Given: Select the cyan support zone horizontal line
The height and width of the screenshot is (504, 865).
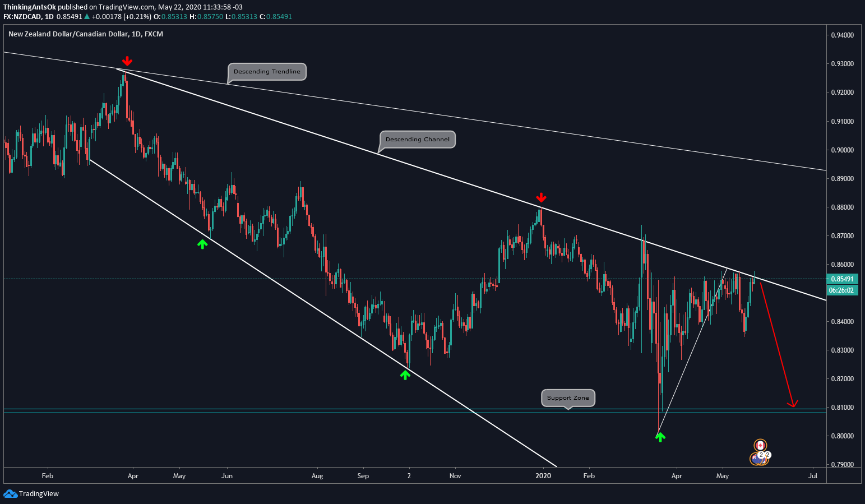Looking at the screenshot, I should tap(415, 413).
